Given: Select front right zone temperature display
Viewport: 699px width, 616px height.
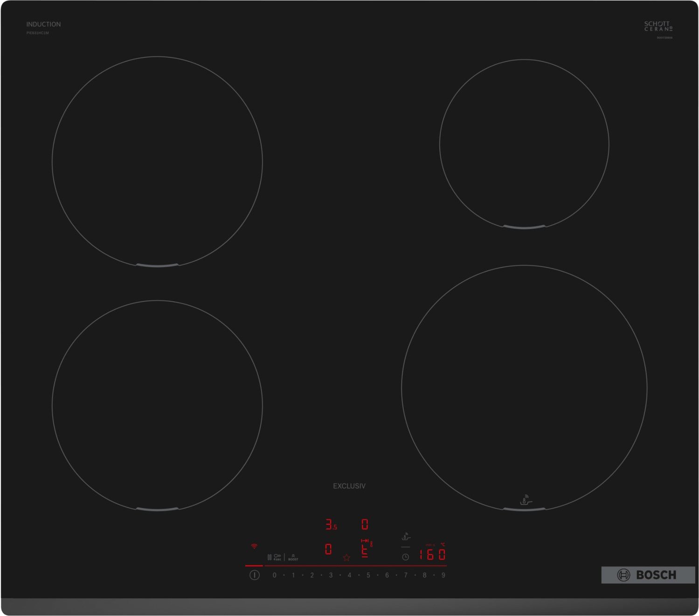Looking at the screenshot, I should click(365, 549).
